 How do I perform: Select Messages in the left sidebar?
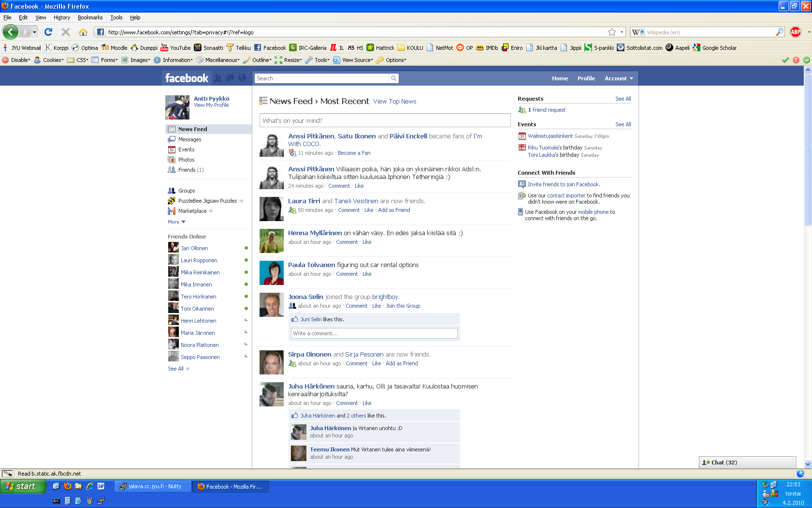click(189, 139)
